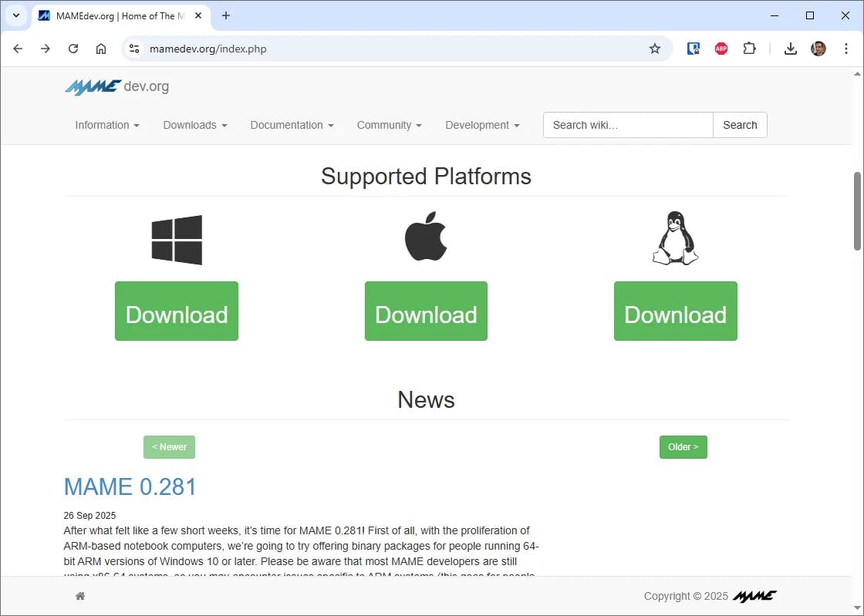Open the Adblock Plus extension icon
Viewport: 864px width, 616px height.
(x=721, y=49)
